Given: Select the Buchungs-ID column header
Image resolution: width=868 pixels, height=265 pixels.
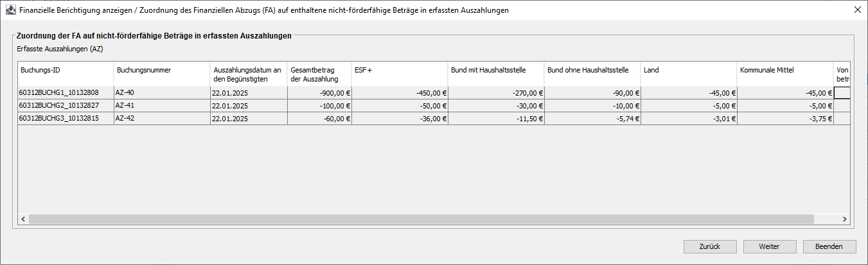Looking at the screenshot, I should click(66, 74).
